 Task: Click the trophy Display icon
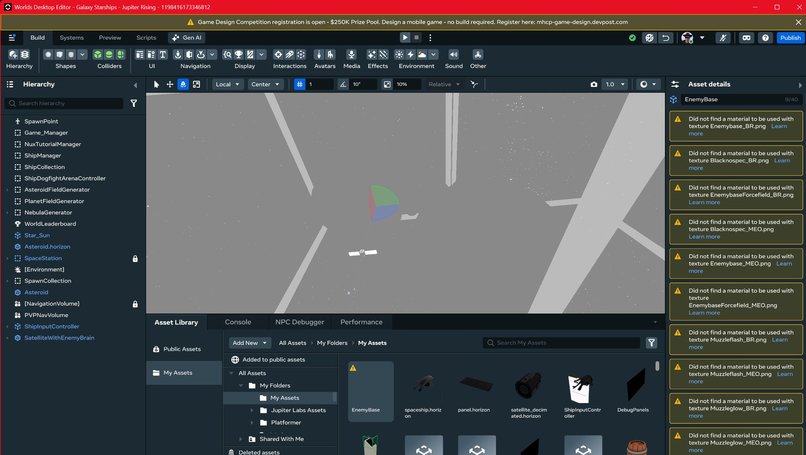(x=239, y=54)
